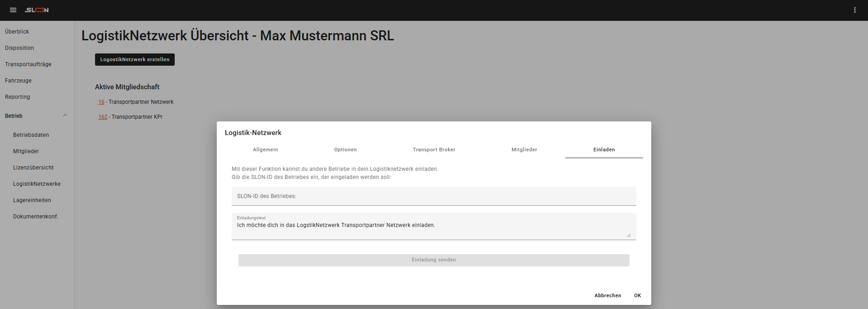Screen dimensions: 868x309
Task: Go to the Mitglieder tab
Action: pos(524,150)
